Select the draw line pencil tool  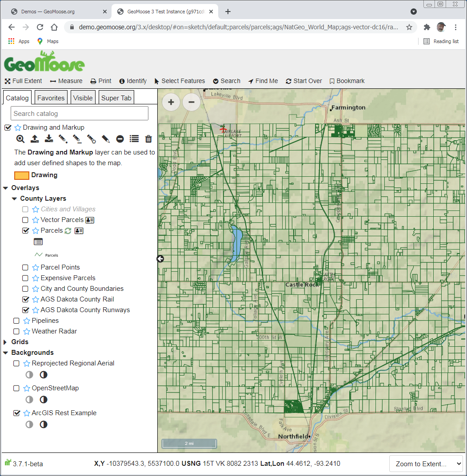pyautogui.click(x=77, y=139)
